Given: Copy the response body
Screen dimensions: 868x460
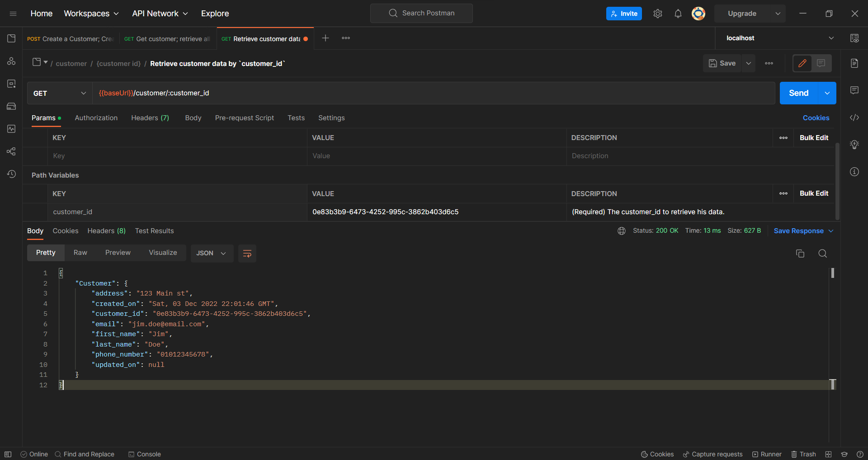Looking at the screenshot, I should pyautogui.click(x=800, y=253).
